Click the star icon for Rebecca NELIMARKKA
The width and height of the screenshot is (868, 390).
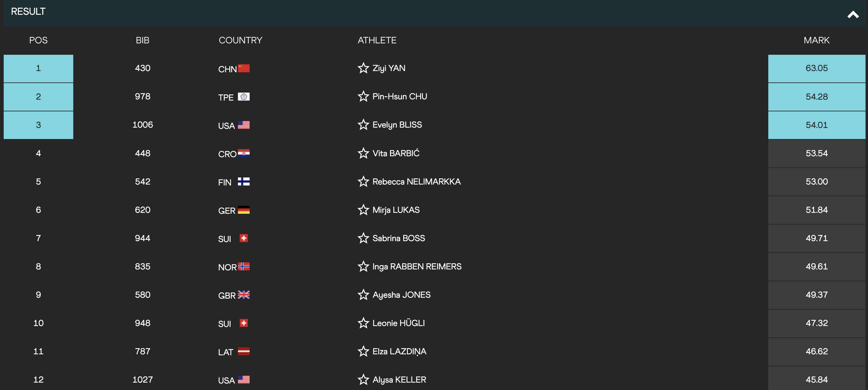[x=363, y=181]
